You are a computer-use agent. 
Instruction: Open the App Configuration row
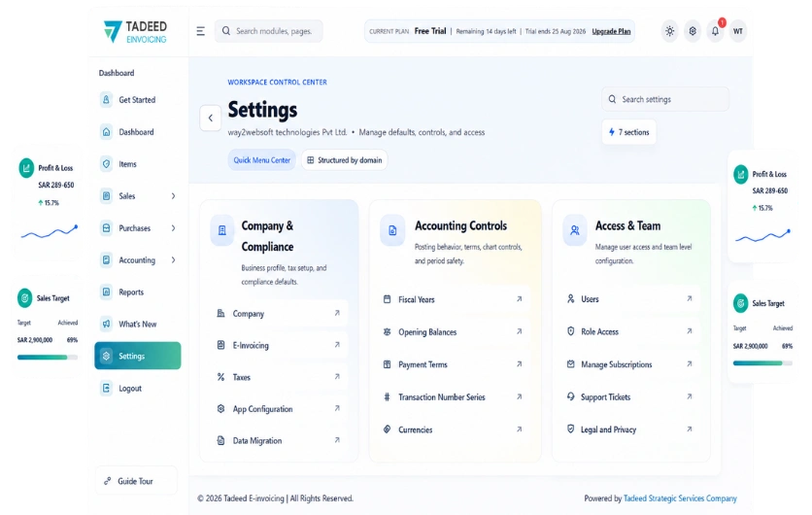[x=279, y=409]
